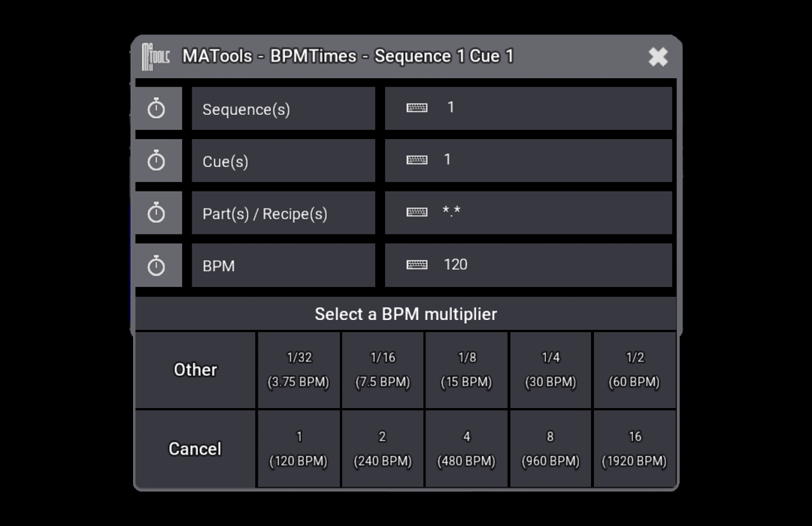This screenshot has width=812, height=526.
Task: Edit the Part(s) / Recipe(s) *.* field
Action: [529, 213]
